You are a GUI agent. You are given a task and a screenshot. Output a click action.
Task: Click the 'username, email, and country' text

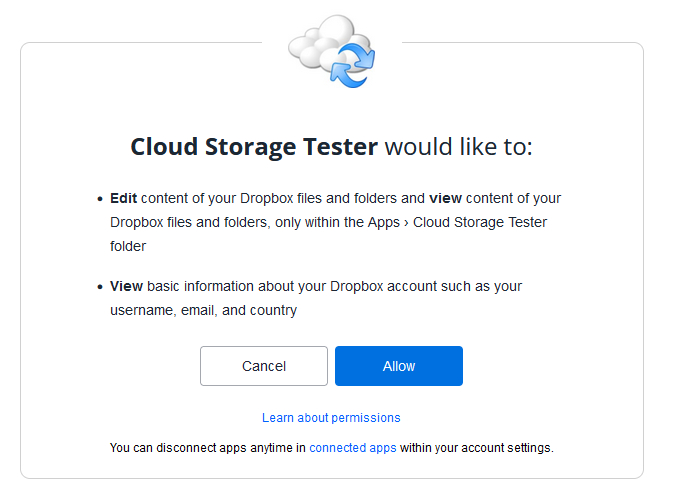point(203,310)
